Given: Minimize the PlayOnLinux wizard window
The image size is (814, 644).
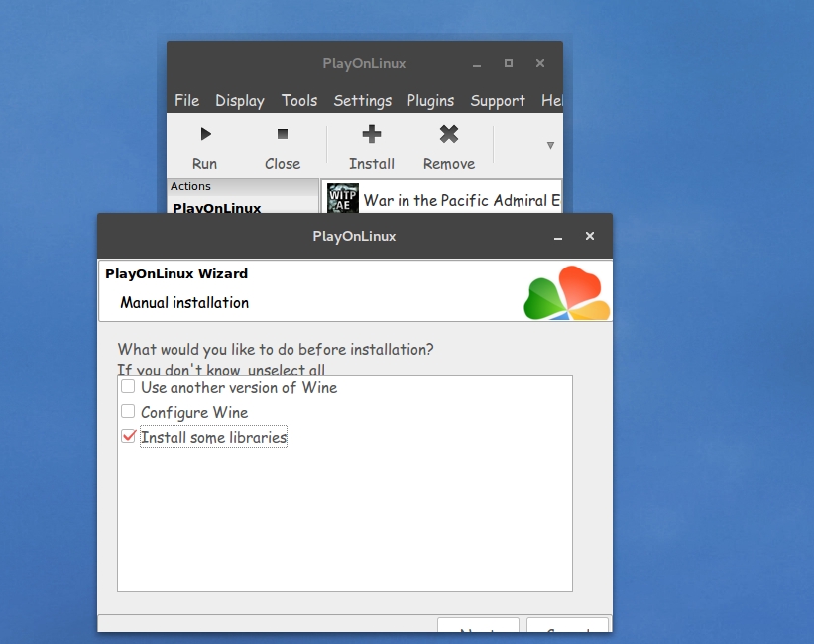Looking at the screenshot, I should tap(558, 237).
